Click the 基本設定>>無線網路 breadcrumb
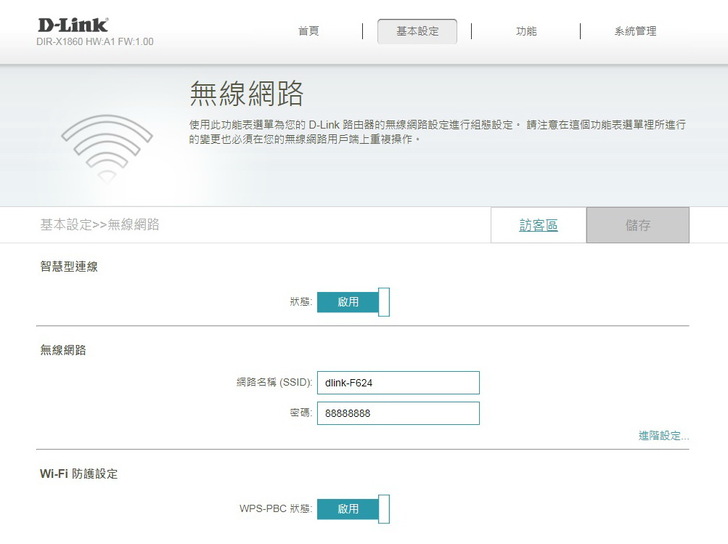 pyautogui.click(x=100, y=225)
